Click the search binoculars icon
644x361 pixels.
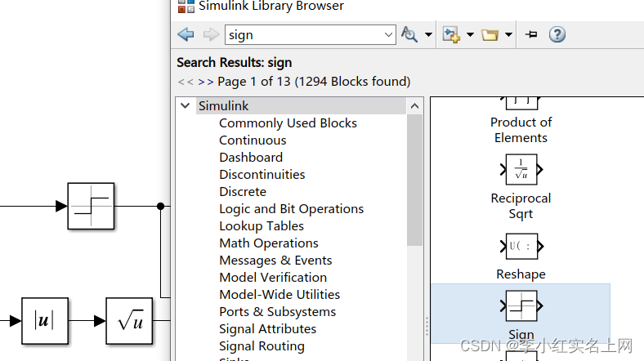409,34
